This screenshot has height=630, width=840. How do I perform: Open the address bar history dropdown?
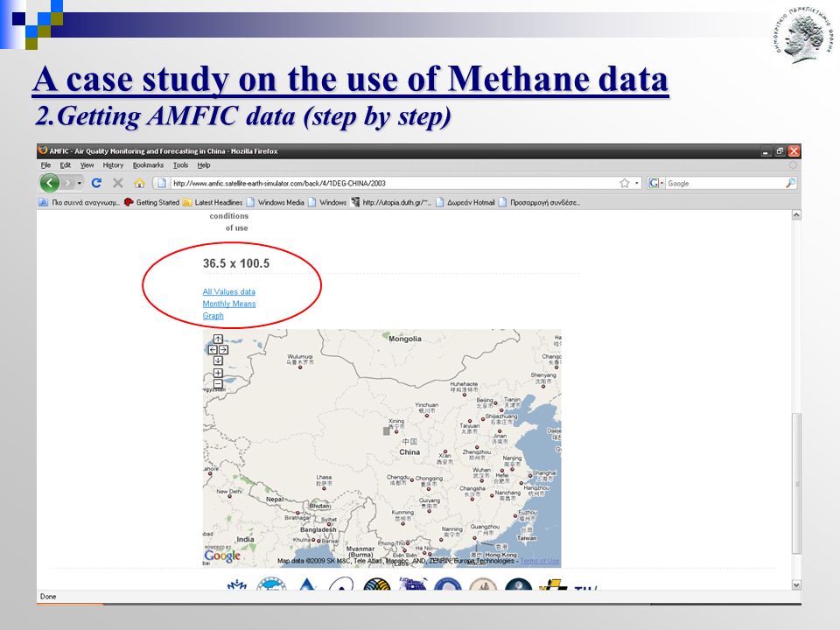click(x=636, y=183)
